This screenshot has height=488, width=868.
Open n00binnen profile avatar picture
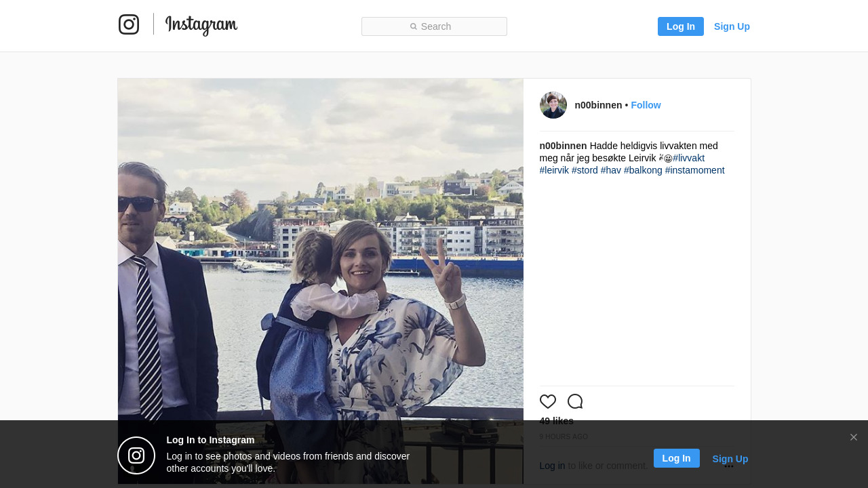553,105
